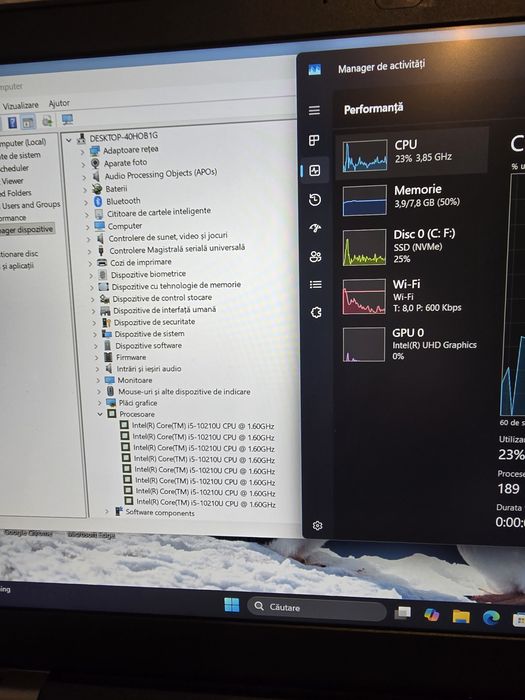Expand Software components category

(x=107, y=512)
